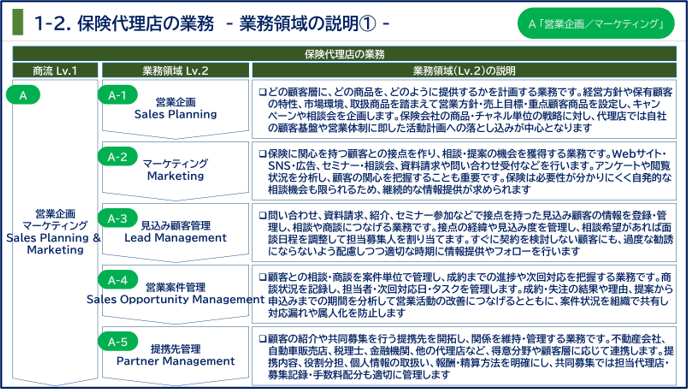Select the A-5 badge
The height and width of the screenshot is (389, 688).
click(x=117, y=342)
